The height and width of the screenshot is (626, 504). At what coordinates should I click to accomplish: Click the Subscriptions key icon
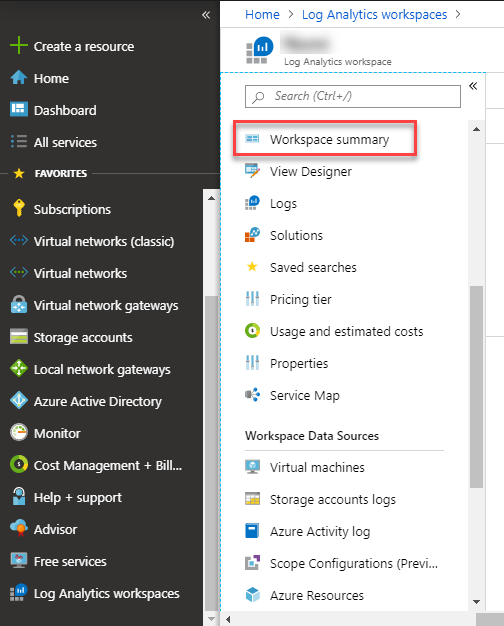pyautogui.click(x=18, y=208)
